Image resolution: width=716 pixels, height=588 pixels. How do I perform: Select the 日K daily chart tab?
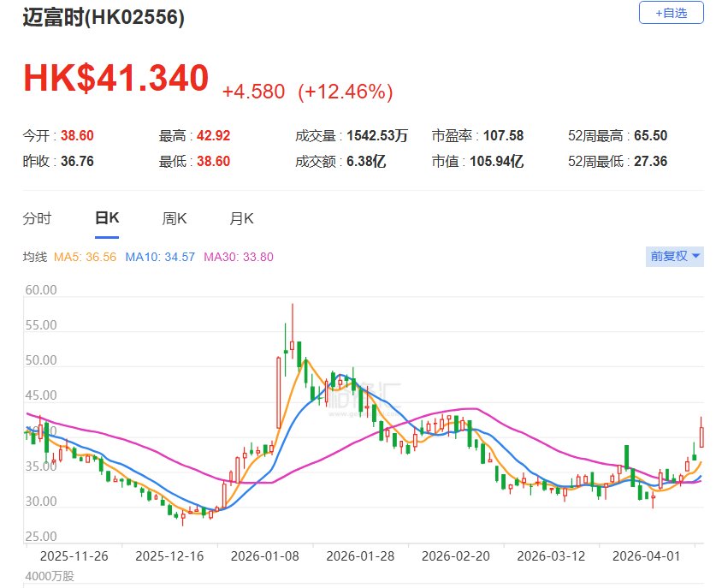click(106, 218)
